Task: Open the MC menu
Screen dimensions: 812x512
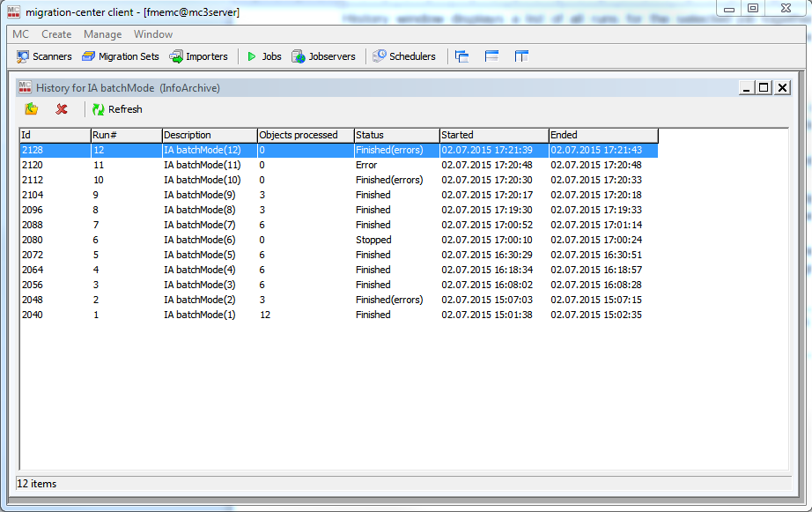Action: click(x=20, y=34)
